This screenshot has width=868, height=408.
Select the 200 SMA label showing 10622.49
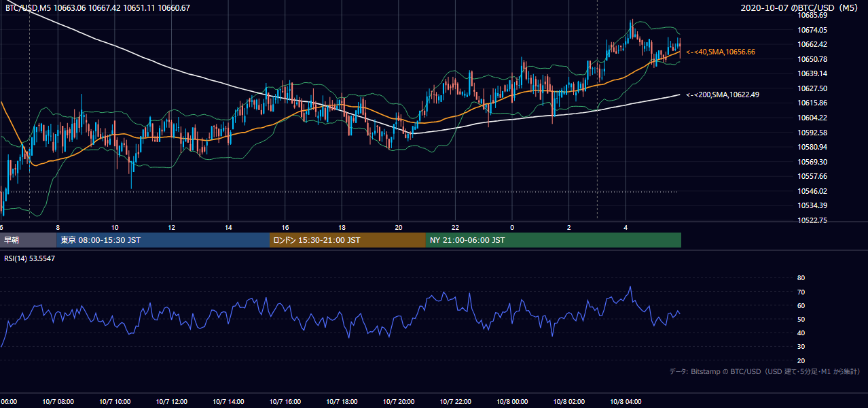click(723, 95)
